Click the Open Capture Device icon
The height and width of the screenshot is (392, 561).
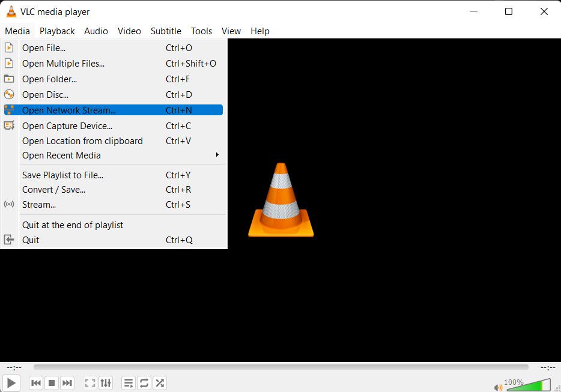(x=9, y=125)
